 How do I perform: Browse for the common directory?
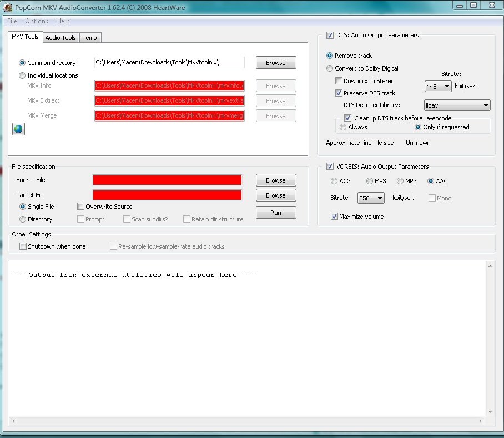(276, 63)
